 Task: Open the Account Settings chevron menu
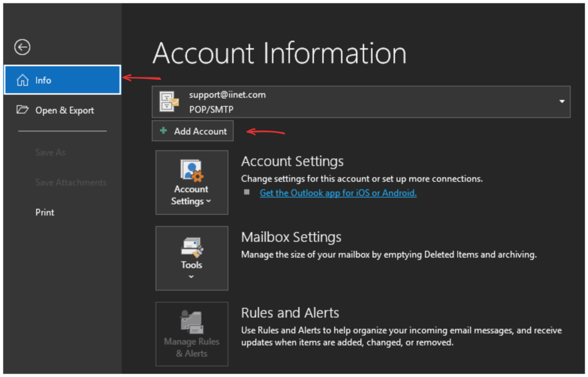208,201
